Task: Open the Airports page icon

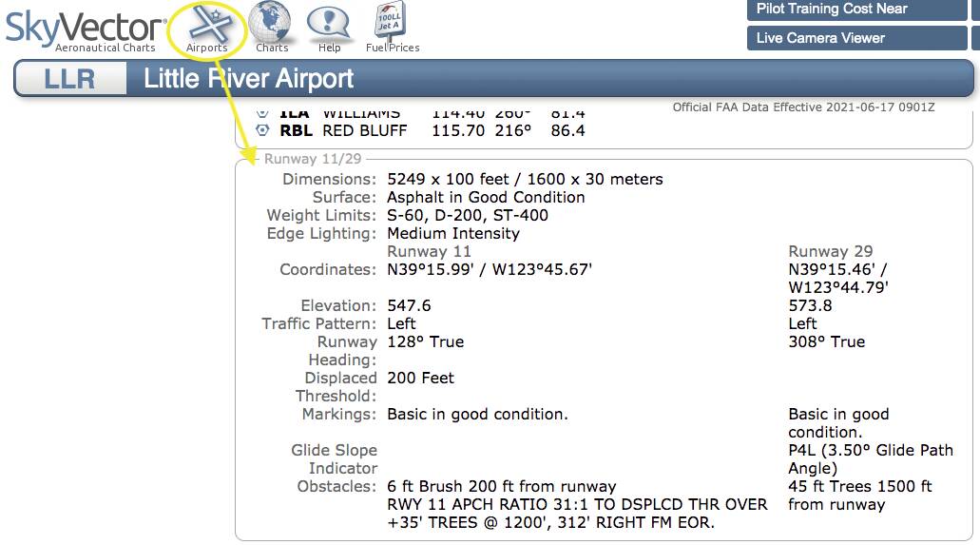Action: tap(206, 25)
